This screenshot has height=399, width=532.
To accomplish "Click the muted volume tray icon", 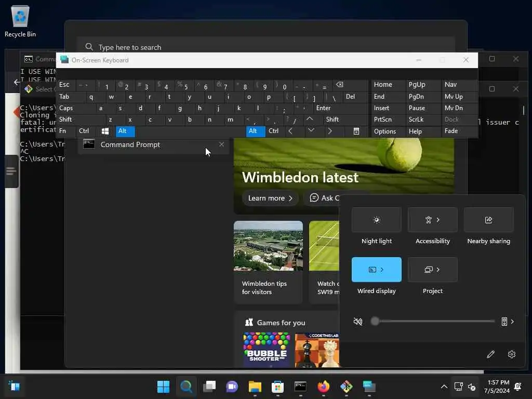I will pyautogui.click(x=472, y=387).
